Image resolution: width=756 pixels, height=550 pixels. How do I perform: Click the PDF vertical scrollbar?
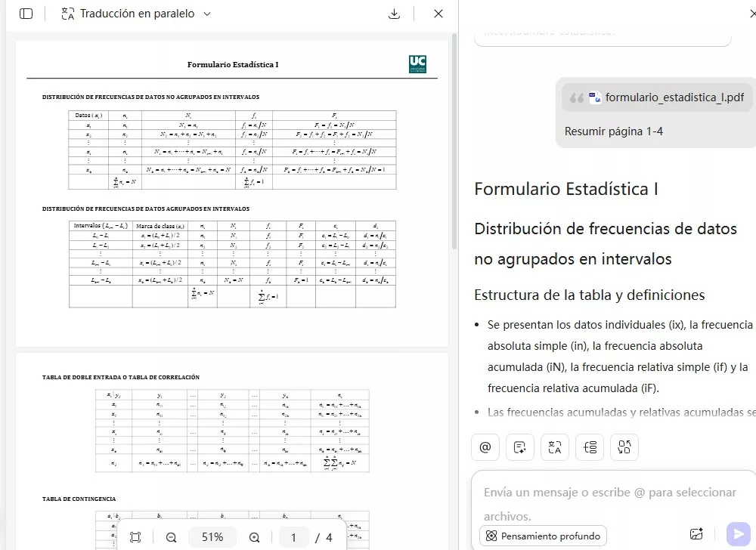point(454,141)
